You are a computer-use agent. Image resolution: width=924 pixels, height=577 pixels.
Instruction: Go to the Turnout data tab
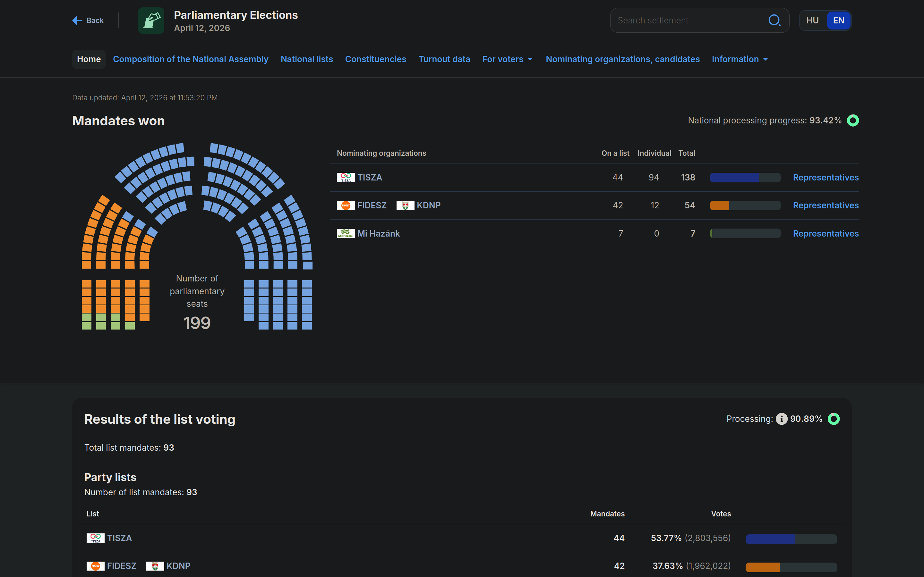[x=444, y=59]
